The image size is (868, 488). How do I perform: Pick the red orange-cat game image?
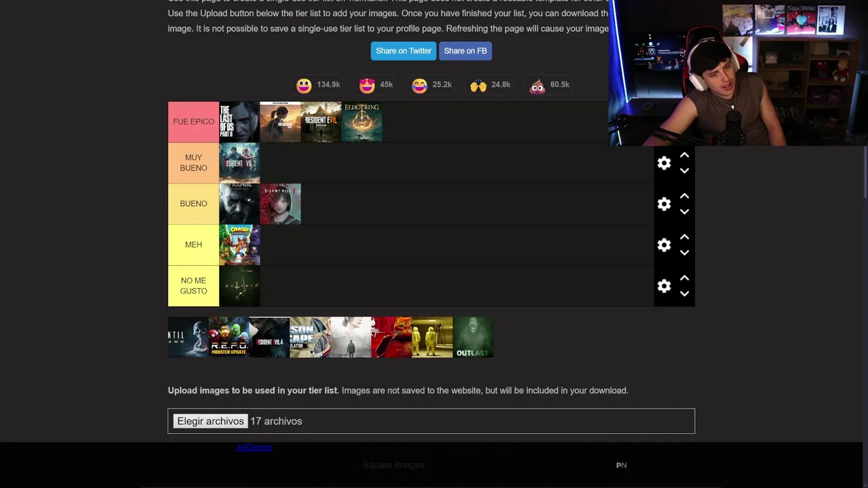click(391, 337)
